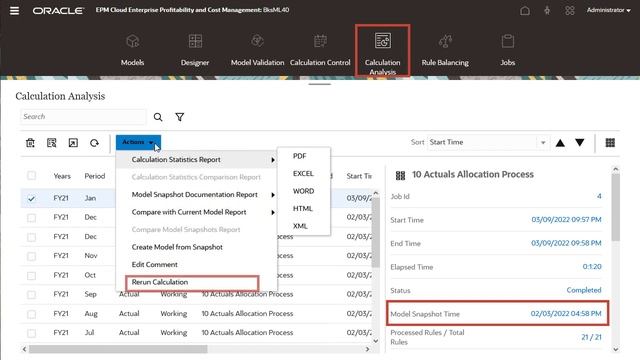Click the Completed status value
Screen dimensions: 640x360
[584, 290]
